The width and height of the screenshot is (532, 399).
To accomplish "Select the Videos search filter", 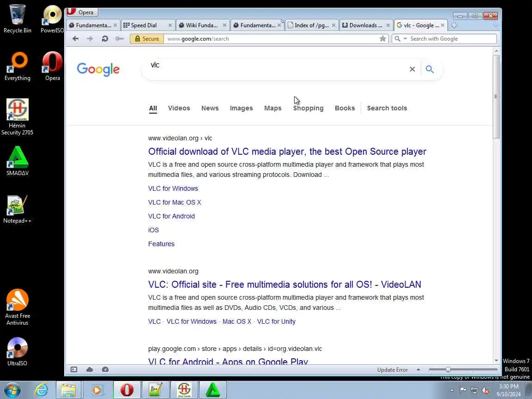I will pyautogui.click(x=179, y=108).
